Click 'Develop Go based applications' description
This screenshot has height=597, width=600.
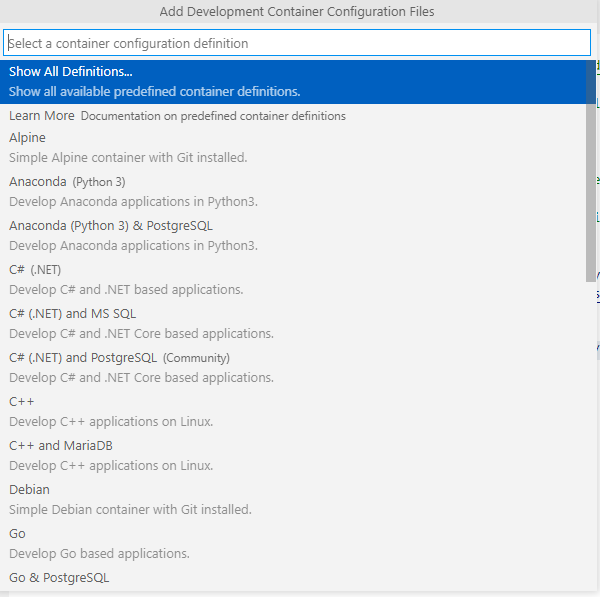coord(99,554)
